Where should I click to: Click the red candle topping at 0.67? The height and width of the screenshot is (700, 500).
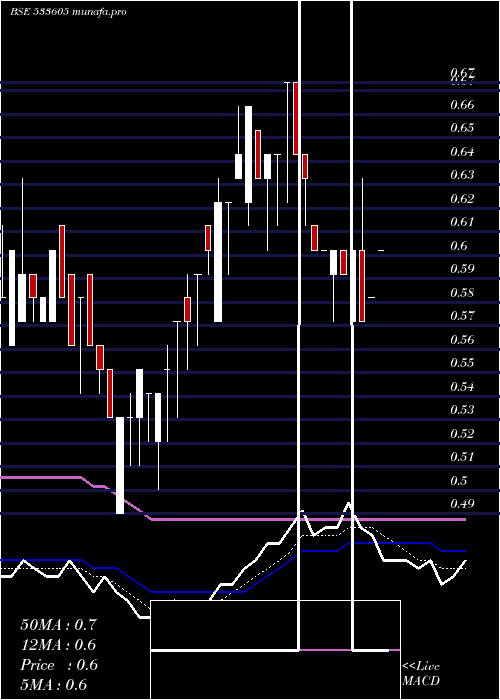pos(296,118)
